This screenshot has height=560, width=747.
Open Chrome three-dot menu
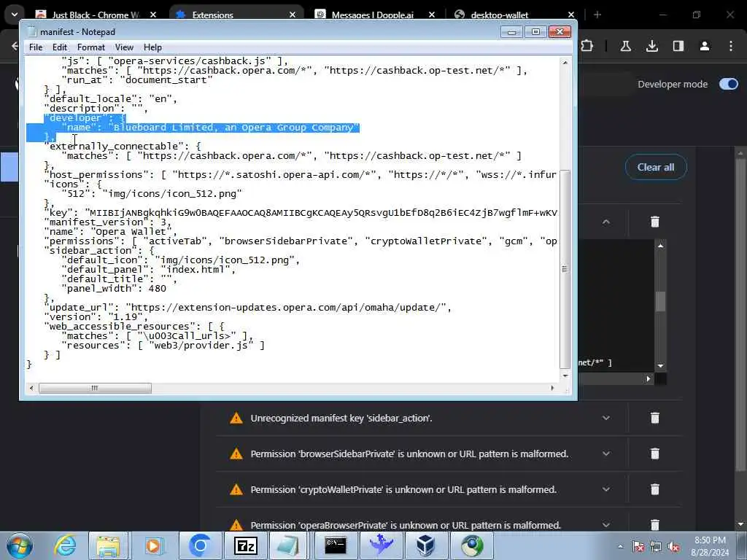[731, 46]
